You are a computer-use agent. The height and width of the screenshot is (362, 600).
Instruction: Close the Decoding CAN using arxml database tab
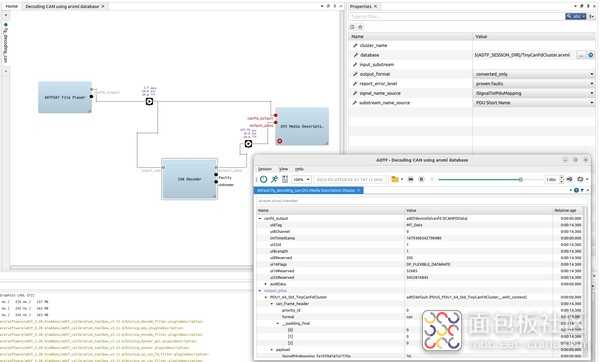(103, 6)
